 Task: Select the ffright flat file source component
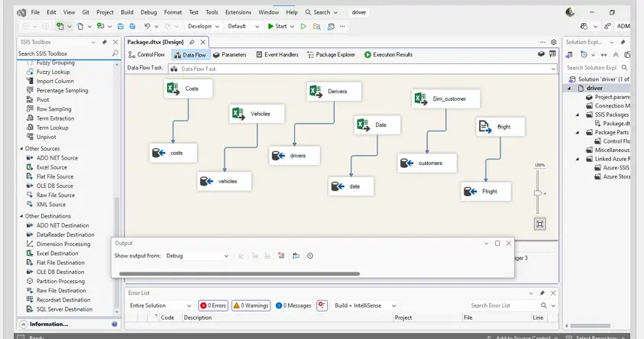click(x=500, y=127)
